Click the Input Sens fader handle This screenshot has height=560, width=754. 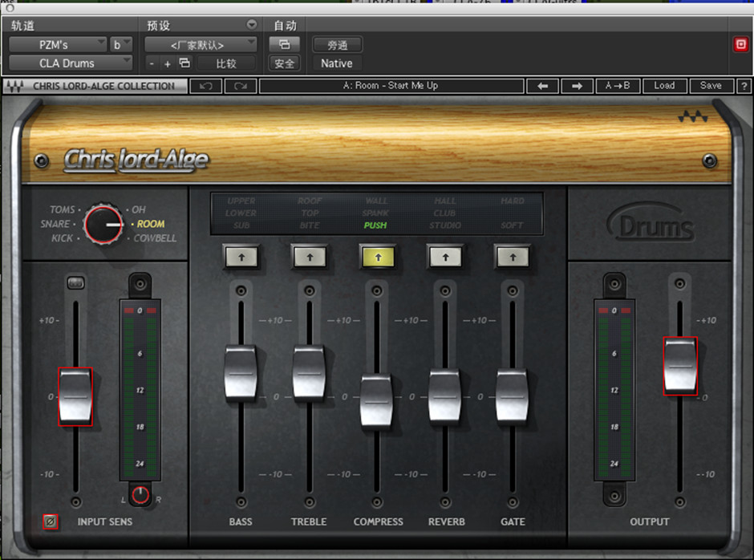pyautogui.click(x=75, y=397)
